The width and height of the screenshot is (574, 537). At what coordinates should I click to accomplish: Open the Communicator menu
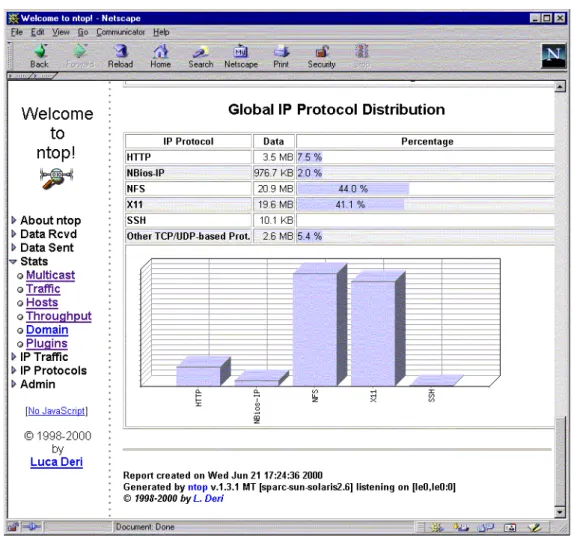pyautogui.click(x=120, y=32)
